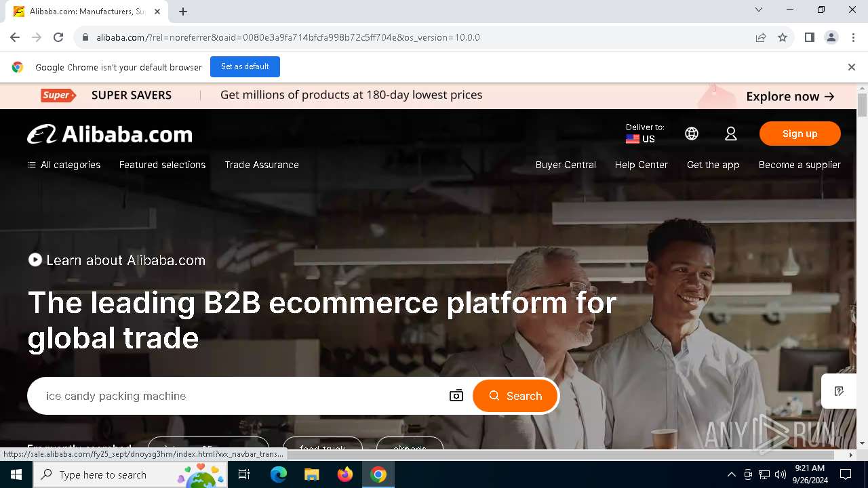Show hidden system tray icons

(731, 474)
